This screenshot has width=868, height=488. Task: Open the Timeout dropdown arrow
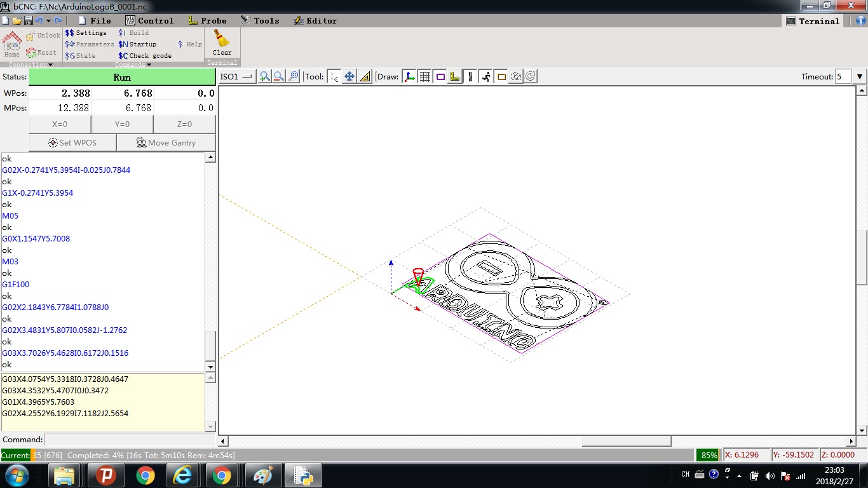coord(860,77)
